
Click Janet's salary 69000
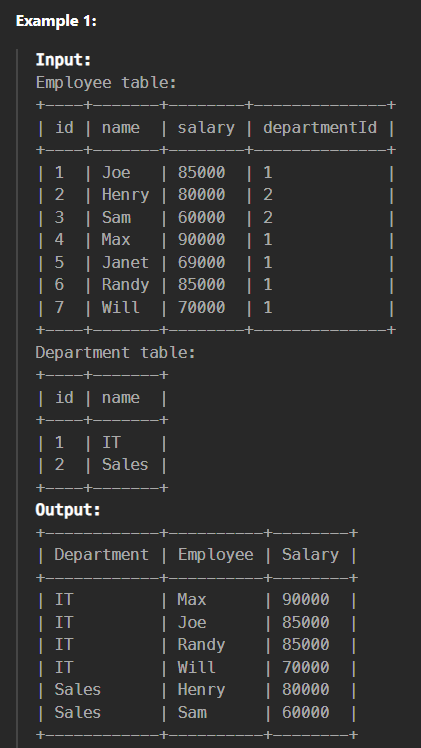pyautogui.click(x=201, y=262)
